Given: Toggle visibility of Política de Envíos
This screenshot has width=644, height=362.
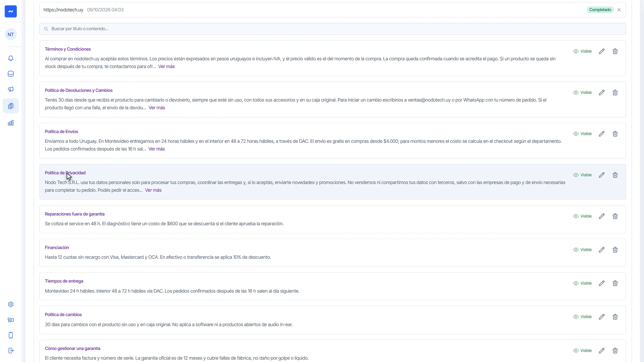Looking at the screenshot, I should pos(582,134).
